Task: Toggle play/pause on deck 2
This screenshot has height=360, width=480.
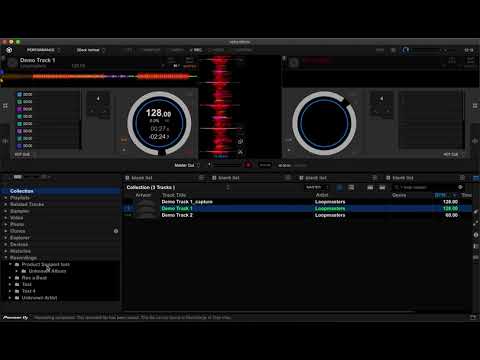Action: click(x=289, y=150)
